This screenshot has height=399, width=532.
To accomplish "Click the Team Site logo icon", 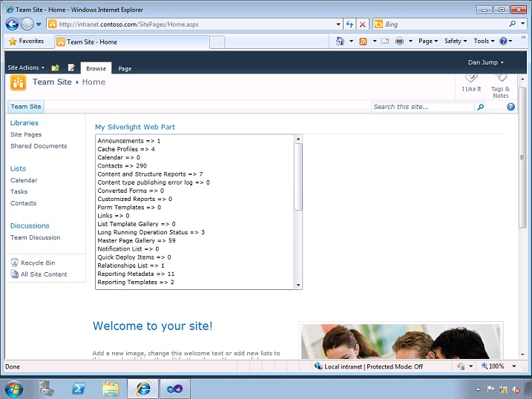I will pos(18,83).
